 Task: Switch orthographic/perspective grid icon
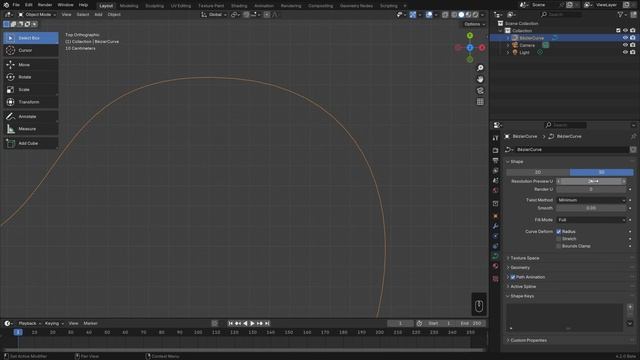(x=480, y=102)
